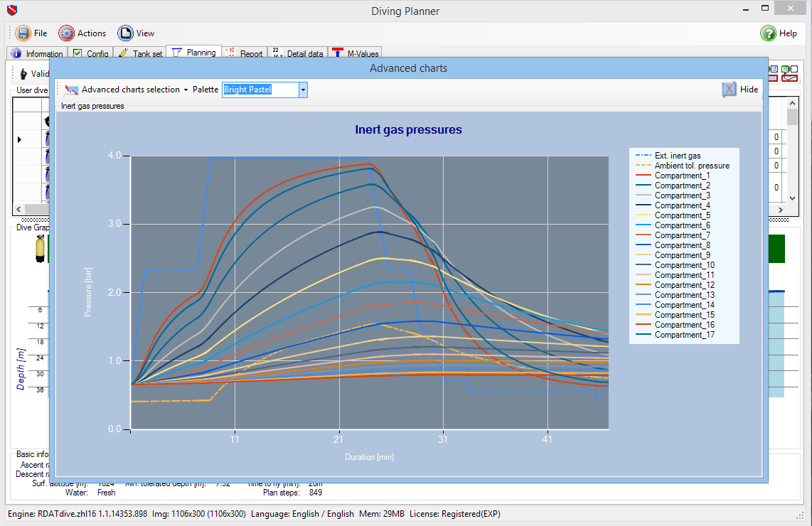Screen dimensions: 812x526
Task: Expand Advanced charts selection dropdown arrow
Action: (186, 90)
